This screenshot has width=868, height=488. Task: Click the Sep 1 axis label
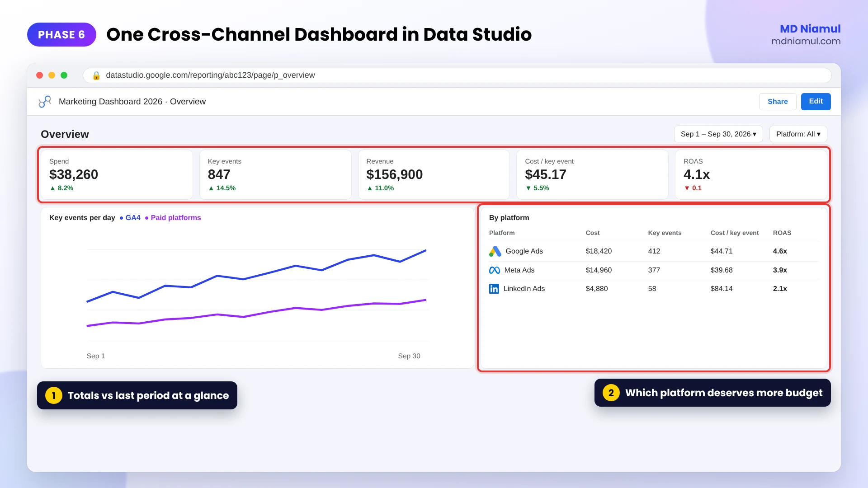coord(96,356)
